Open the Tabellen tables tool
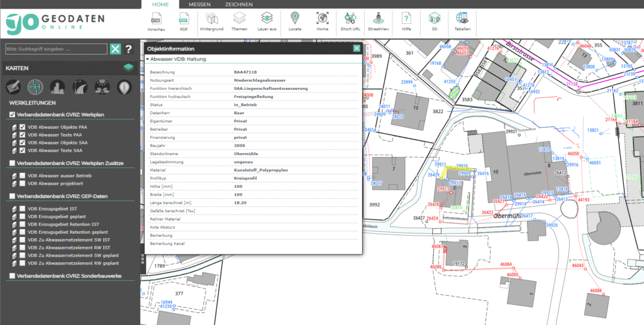The image size is (644, 325). pos(462,19)
